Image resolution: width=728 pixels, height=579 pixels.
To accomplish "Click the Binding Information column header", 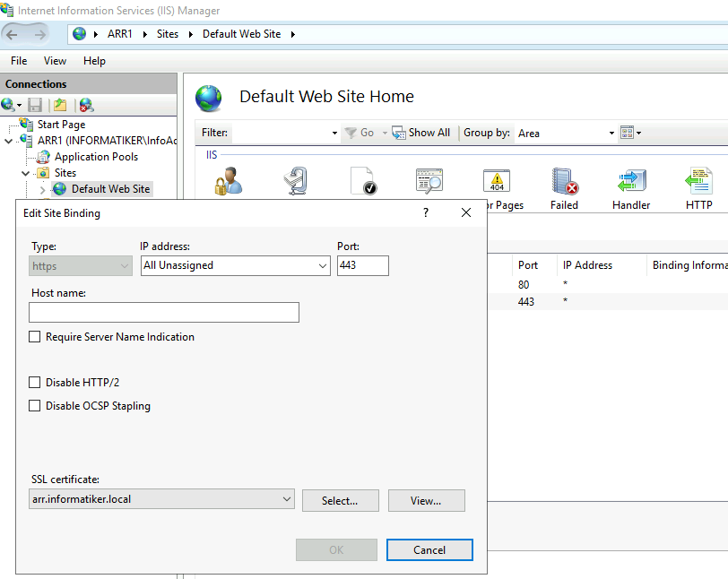I will (x=688, y=265).
